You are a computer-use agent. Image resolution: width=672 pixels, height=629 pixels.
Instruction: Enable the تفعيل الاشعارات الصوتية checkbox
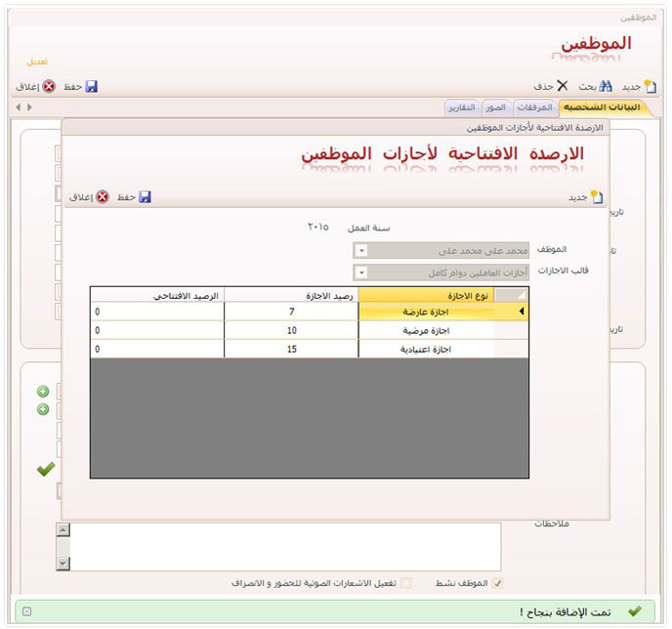pyautogui.click(x=406, y=583)
